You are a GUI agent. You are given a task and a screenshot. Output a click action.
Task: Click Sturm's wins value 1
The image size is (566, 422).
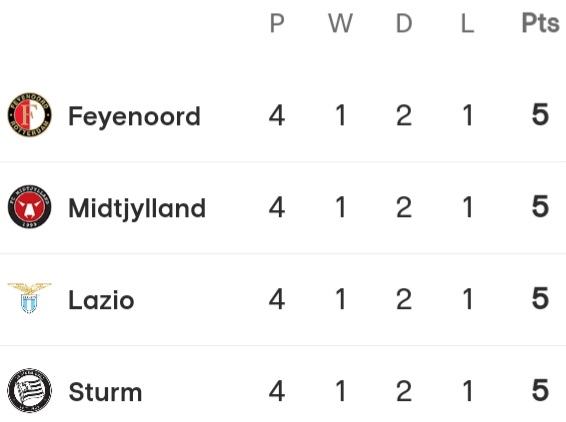[340, 391]
